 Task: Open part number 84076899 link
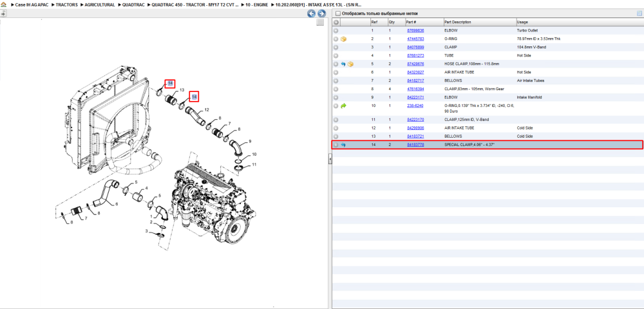[x=415, y=47]
